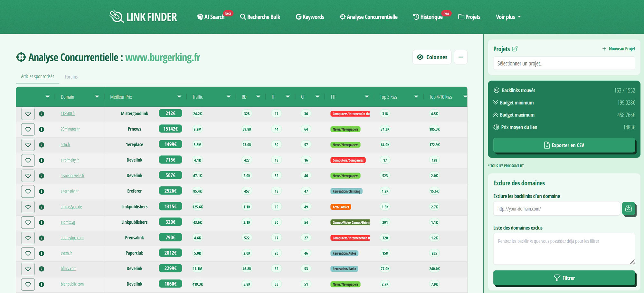Focus the exclude domain URL input field
The image size is (644, 293).
pos(556,209)
